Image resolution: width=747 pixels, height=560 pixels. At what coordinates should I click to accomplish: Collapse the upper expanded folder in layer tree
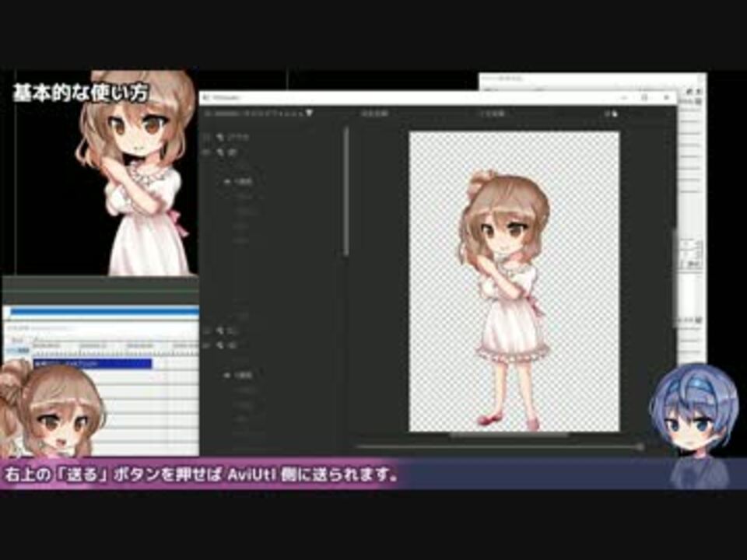coord(227,181)
